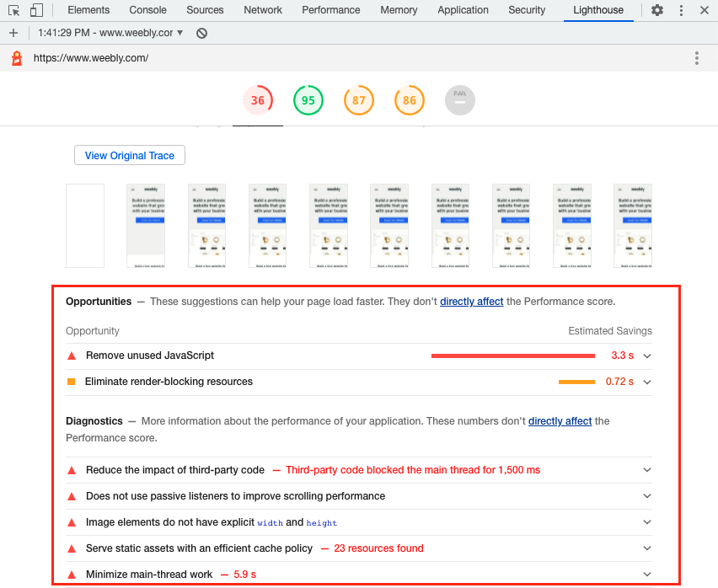This screenshot has width=718, height=588.
Task: Expand Reduce third-party code impact chevron
Action: [x=647, y=470]
